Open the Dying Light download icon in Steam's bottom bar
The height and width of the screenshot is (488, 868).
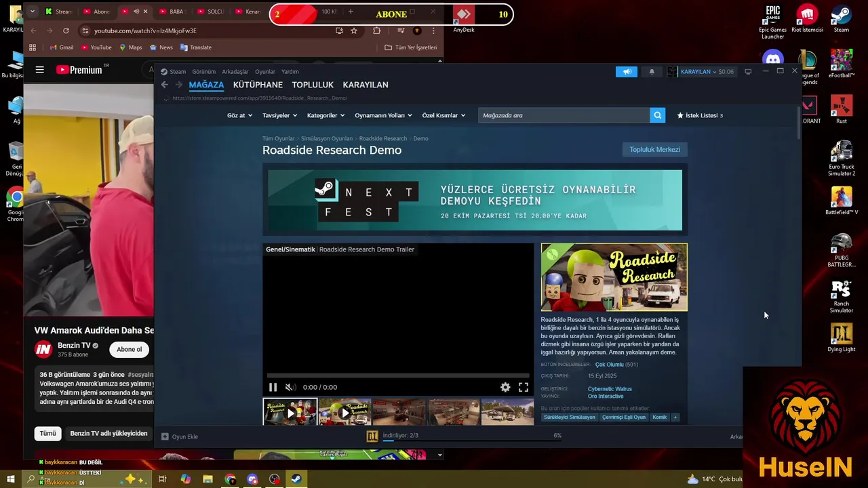click(372, 436)
